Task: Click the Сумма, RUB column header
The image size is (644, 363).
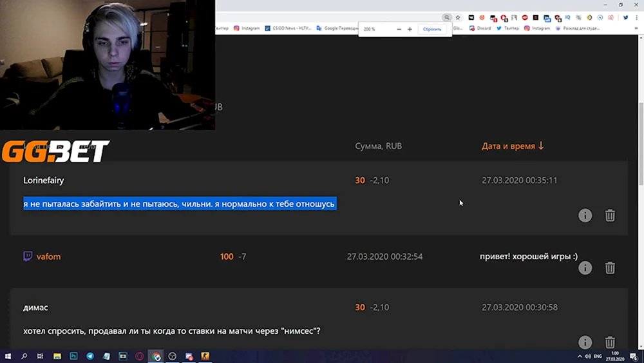Action: coord(378,146)
